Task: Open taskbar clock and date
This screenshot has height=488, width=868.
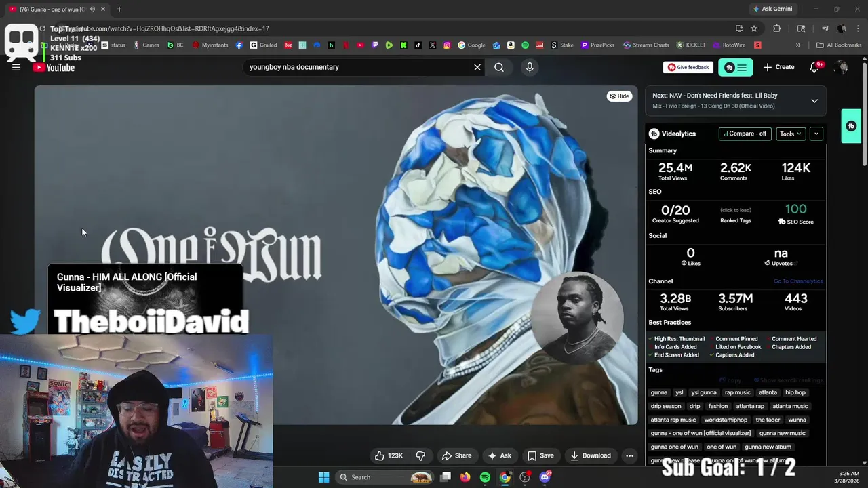Action: [849, 477]
